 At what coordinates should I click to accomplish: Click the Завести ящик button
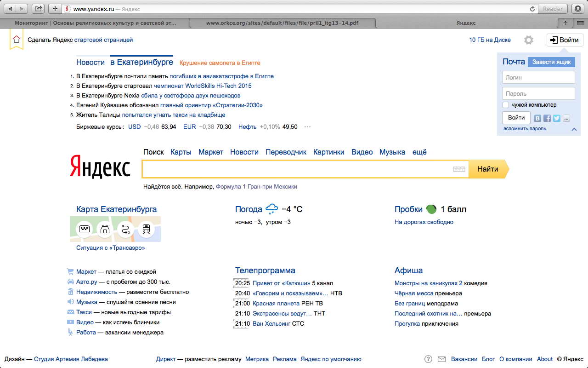tap(551, 62)
